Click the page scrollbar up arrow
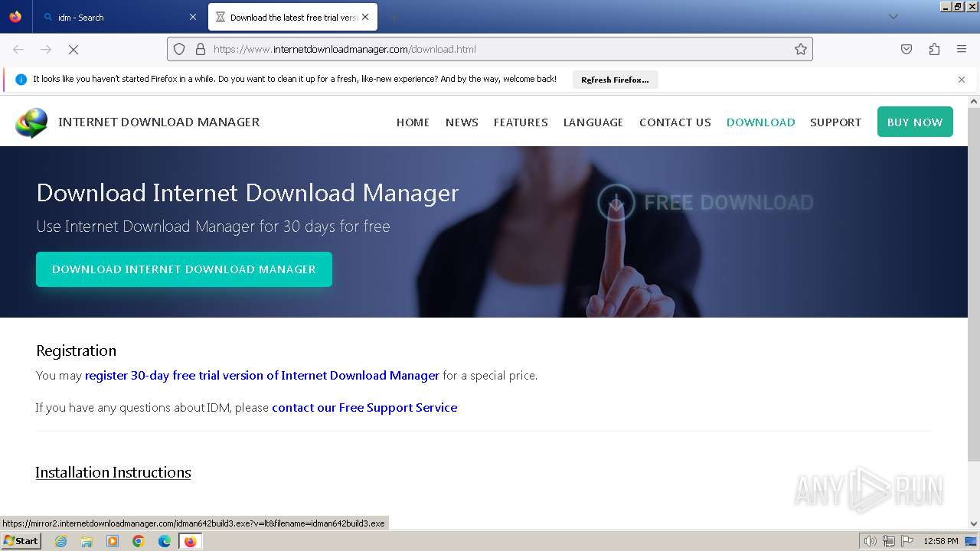 [974, 102]
